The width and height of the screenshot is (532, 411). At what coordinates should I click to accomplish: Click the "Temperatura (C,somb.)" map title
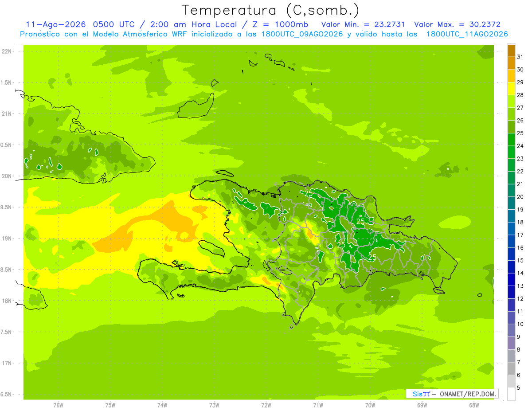pos(271,11)
